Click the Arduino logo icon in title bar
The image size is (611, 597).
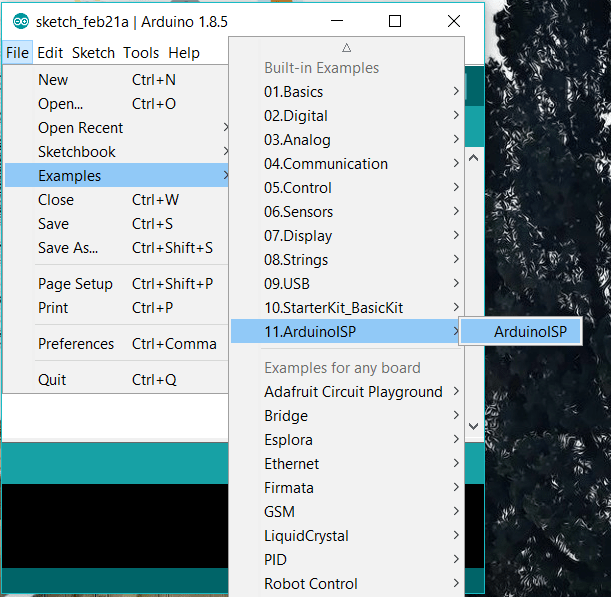[x=21, y=21]
